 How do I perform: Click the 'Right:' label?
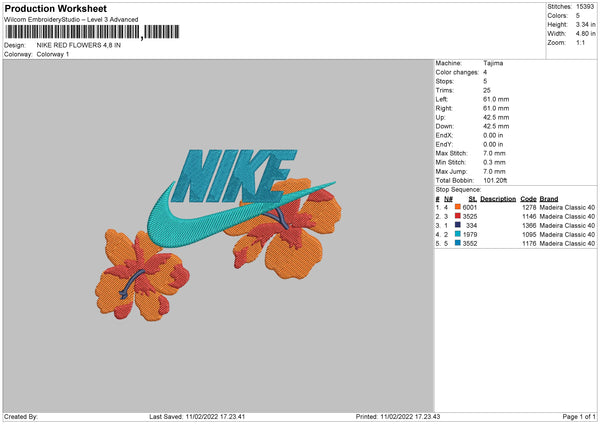pyautogui.click(x=444, y=108)
